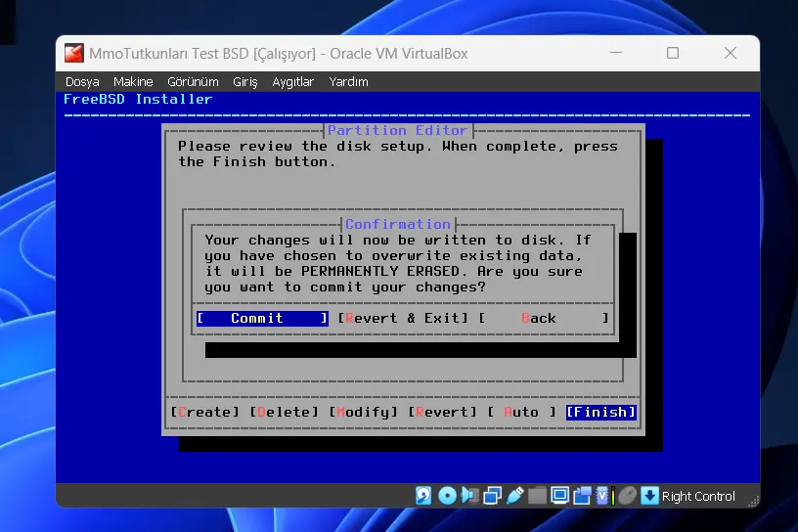Click the mouse integration status icon
The width and height of the screenshot is (798, 532).
pyautogui.click(x=628, y=496)
